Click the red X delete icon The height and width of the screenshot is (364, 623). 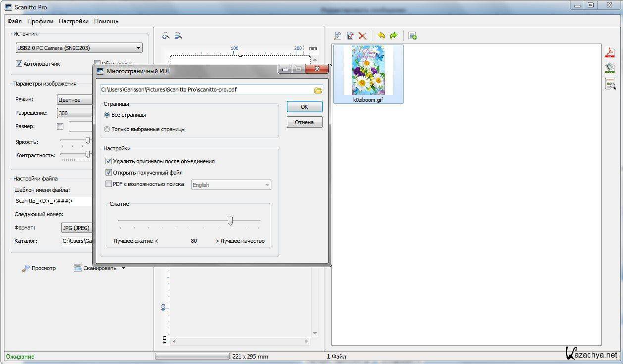363,36
